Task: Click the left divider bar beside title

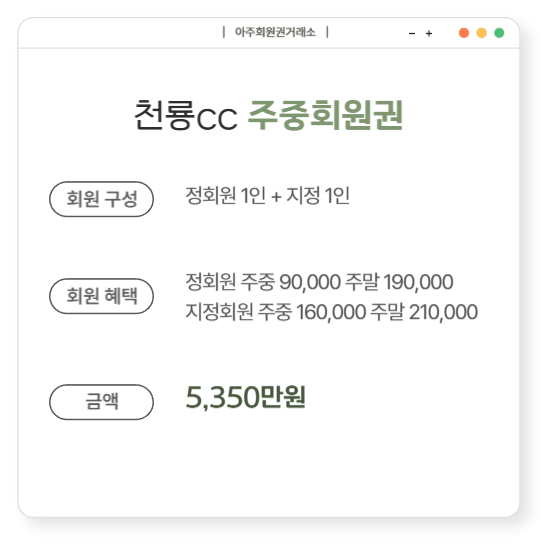Action: tap(223, 32)
